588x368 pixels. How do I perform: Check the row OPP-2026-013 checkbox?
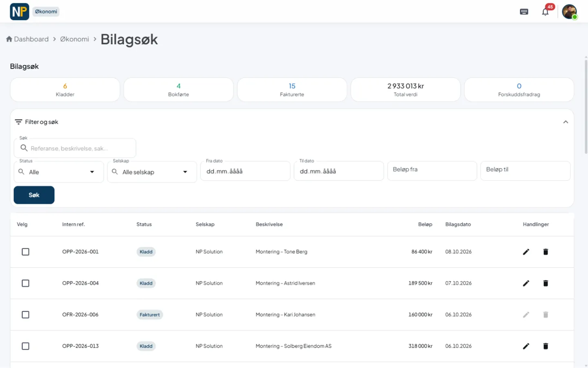click(x=25, y=346)
